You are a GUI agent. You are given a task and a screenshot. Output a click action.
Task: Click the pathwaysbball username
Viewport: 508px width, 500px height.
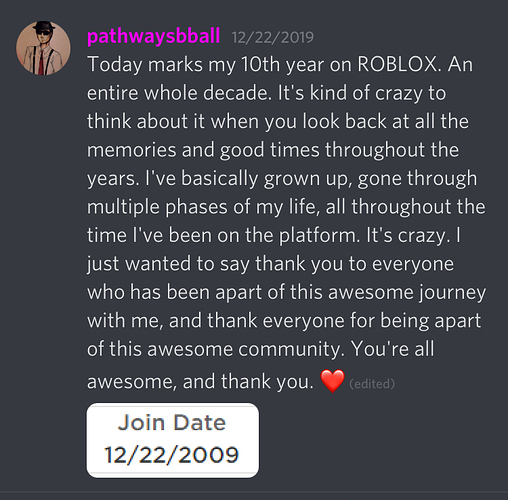(153, 36)
